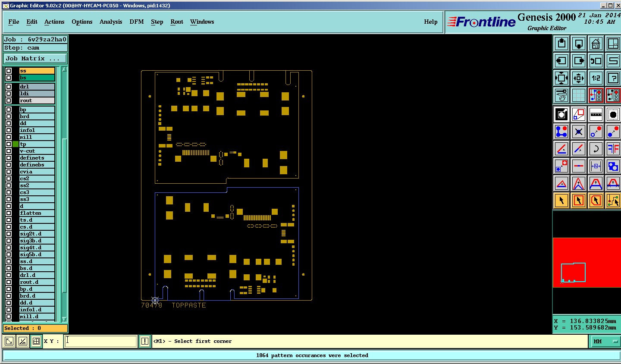Toggle the bs layer checkbox
The width and height of the screenshot is (621, 364).
point(9,78)
